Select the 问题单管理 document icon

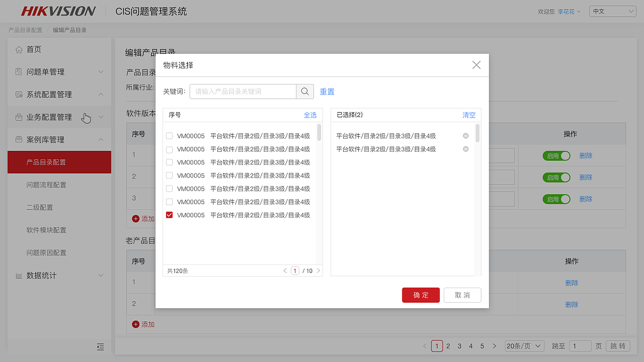pyautogui.click(x=19, y=72)
